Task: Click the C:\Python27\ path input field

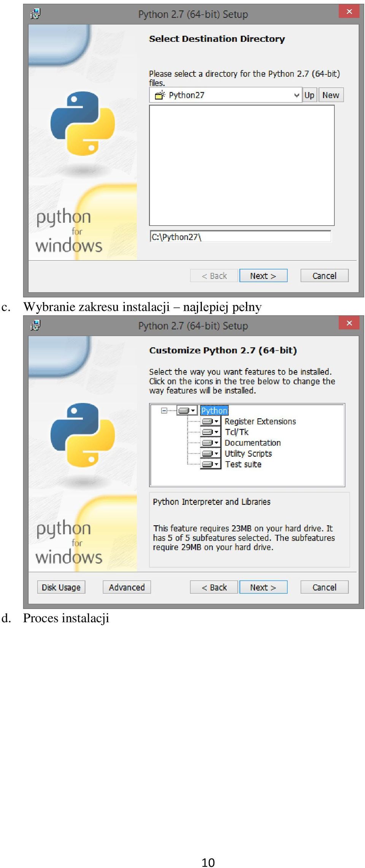Action: [x=240, y=237]
